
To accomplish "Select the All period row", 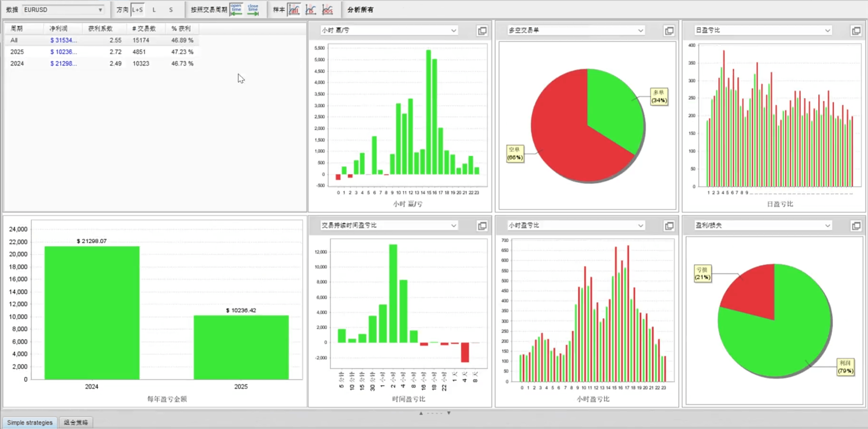I will click(x=102, y=40).
